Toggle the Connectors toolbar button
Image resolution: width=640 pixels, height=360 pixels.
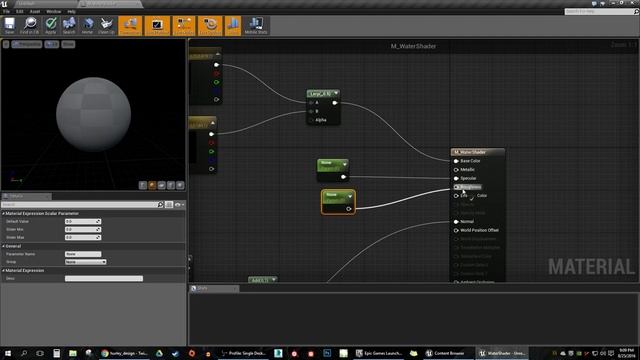coord(130,25)
